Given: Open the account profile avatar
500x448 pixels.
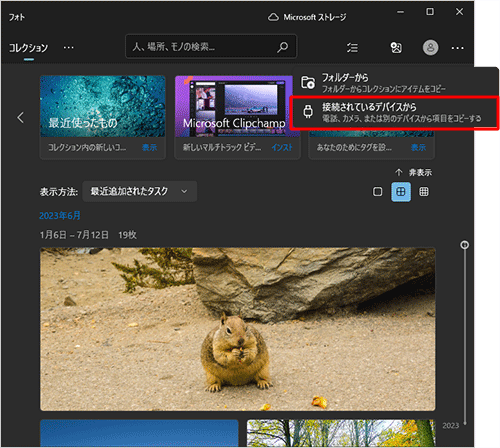Looking at the screenshot, I should [430, 48].
